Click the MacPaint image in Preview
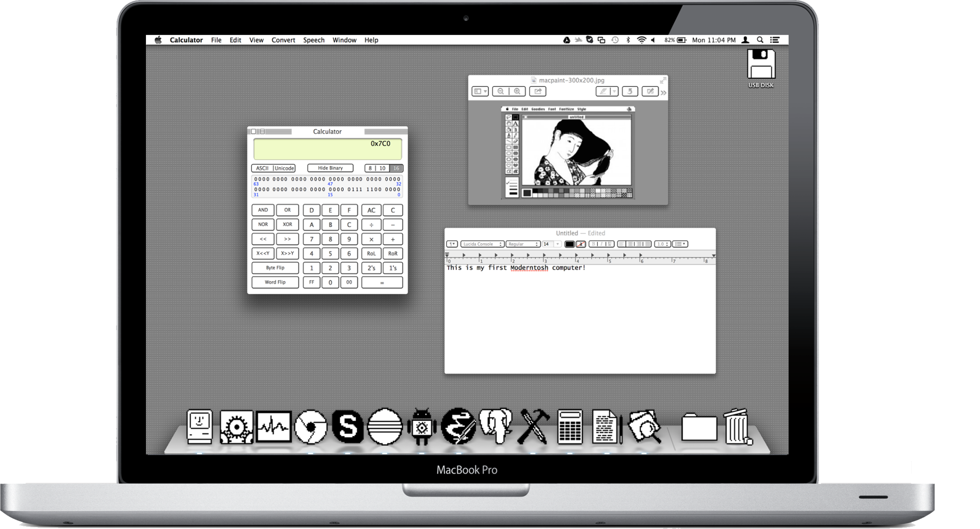 tap(568, 152)
